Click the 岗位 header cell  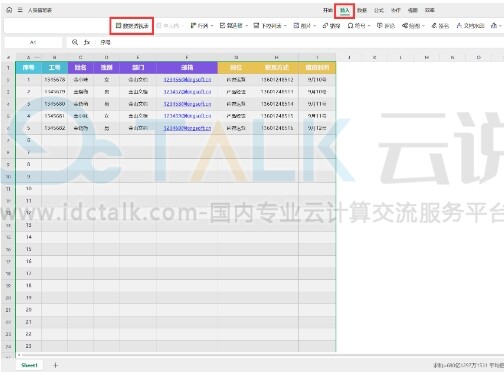click(x=236, y=68)
